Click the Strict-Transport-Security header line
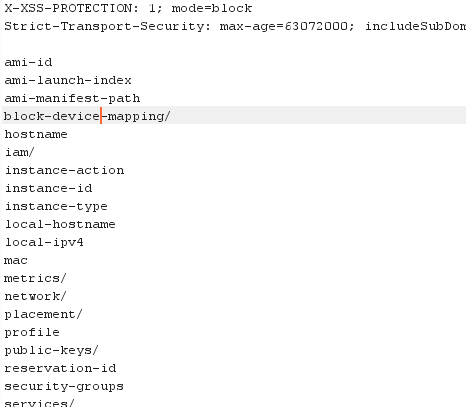 235,26
